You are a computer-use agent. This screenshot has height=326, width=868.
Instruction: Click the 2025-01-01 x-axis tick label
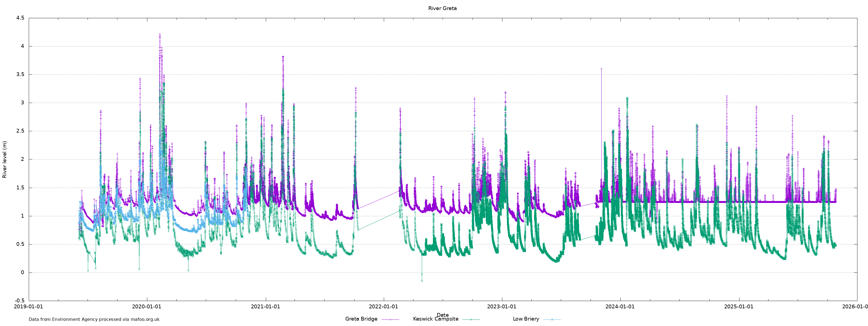coord(739,307)
